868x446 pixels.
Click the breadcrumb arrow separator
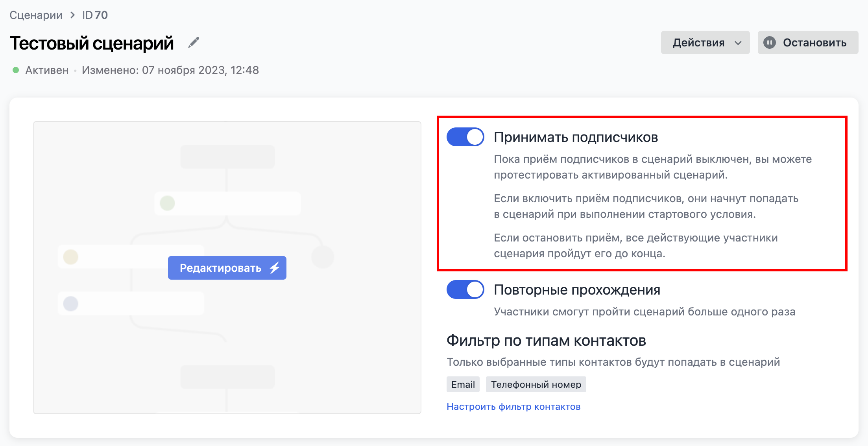[72, 15]
